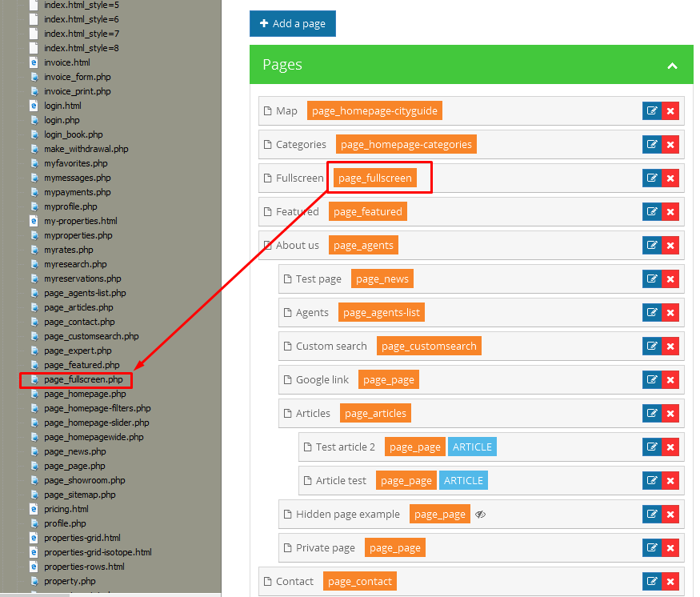Image resolution: width=700 pixels, height=597 pixels.
Task: Open page_fullscreen.php in file list
Action: (x=83, y=379)
